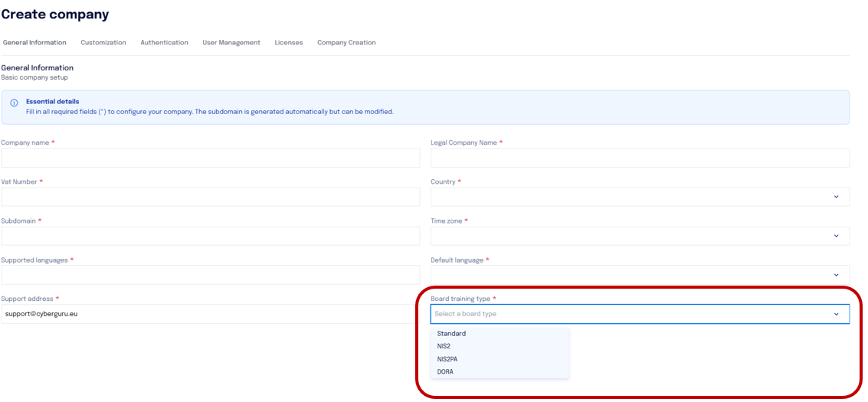Focus the Company name input field

[x=211, y=158]
